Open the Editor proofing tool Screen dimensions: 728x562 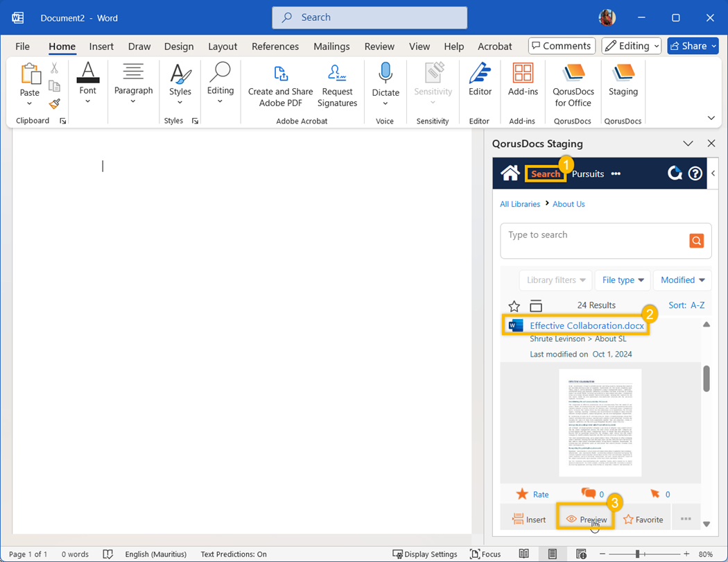click(x=480, y=79)
